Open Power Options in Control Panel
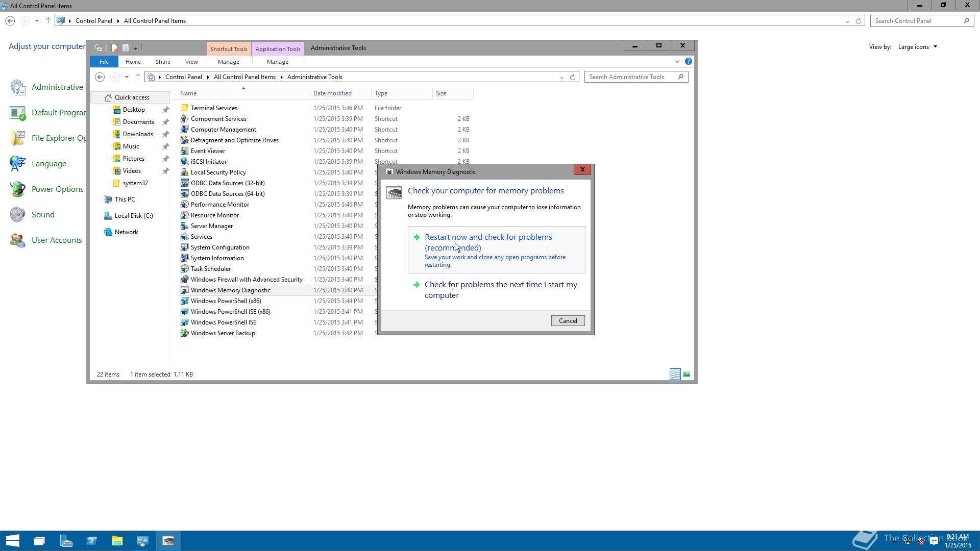 [57, 189]
